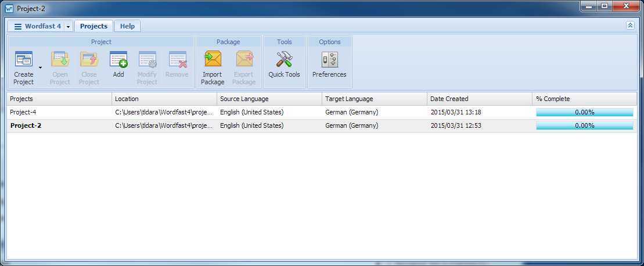Screen dimensions: 644x266
Task: Sort by Source Language column header
Action: point(269,99)
